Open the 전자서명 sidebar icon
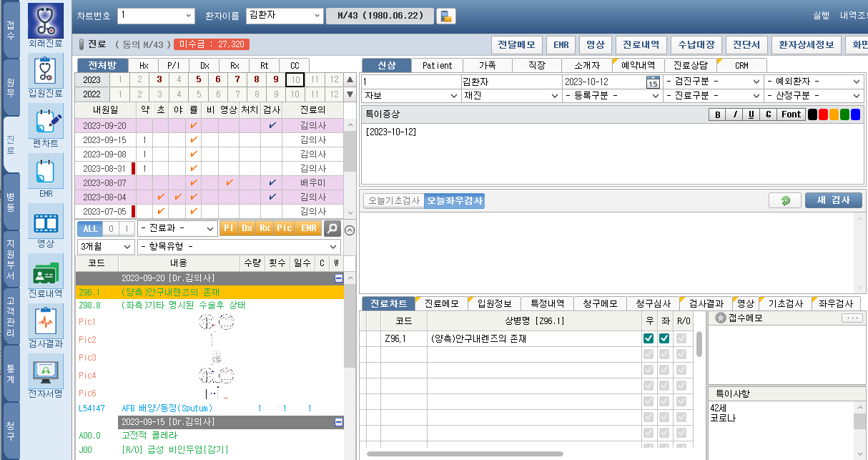Viewport: 868px width, 460px height. [x=46, y=372]
